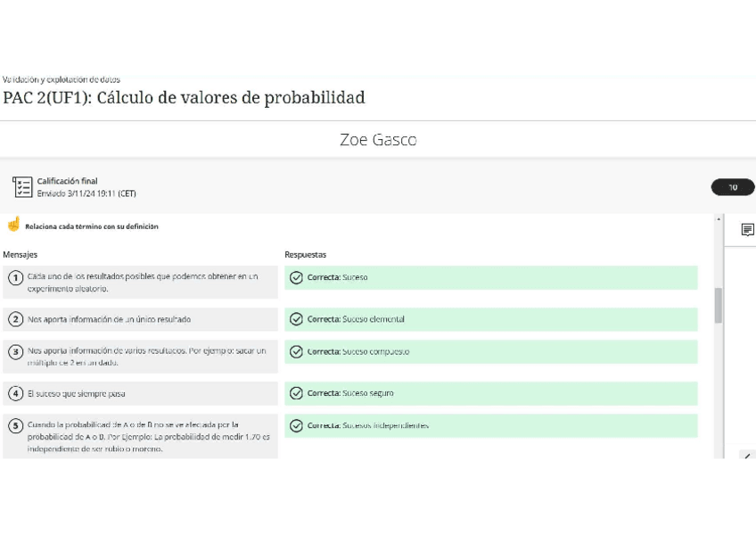
Task: Click the PAC 2(UF1) assignment title
Action: pyautogui.click(x=184, y=97)
